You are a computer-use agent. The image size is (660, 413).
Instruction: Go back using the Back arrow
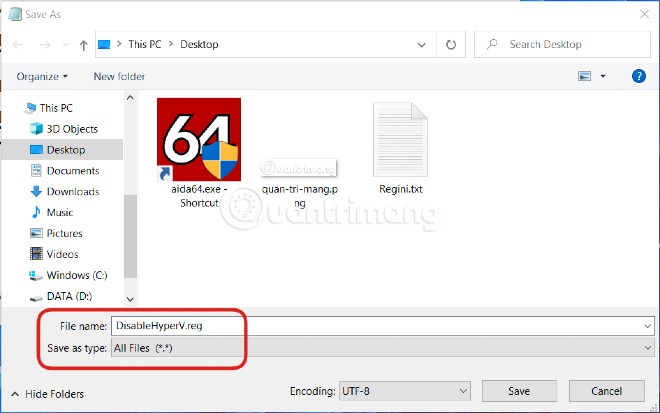(18, 44)
